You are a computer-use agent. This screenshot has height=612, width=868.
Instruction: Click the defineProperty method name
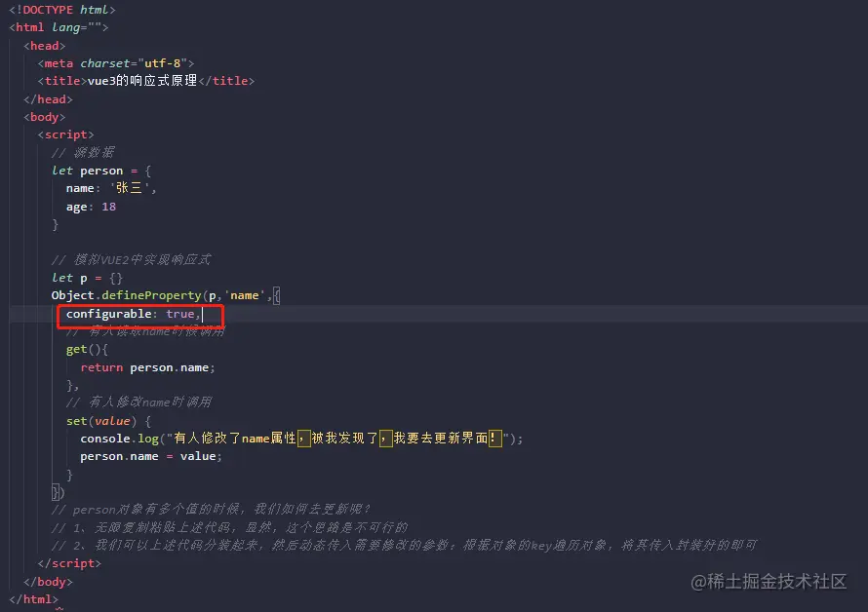click(151, 296)
